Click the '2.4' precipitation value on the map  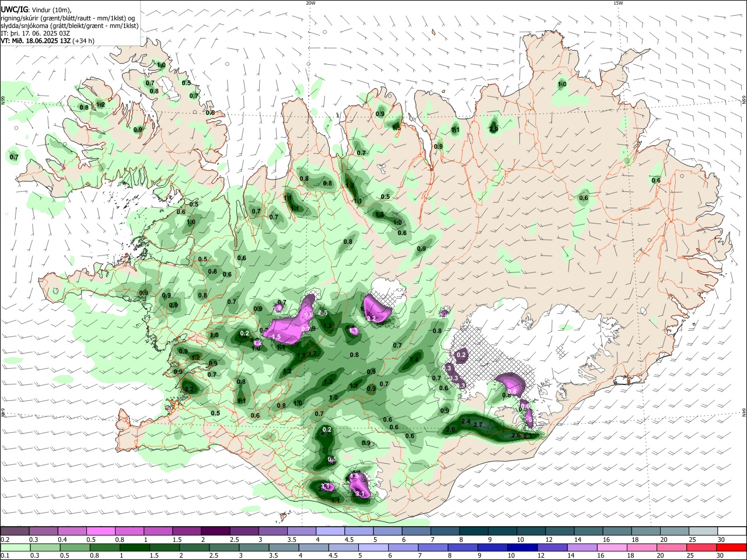click(466, 421)
